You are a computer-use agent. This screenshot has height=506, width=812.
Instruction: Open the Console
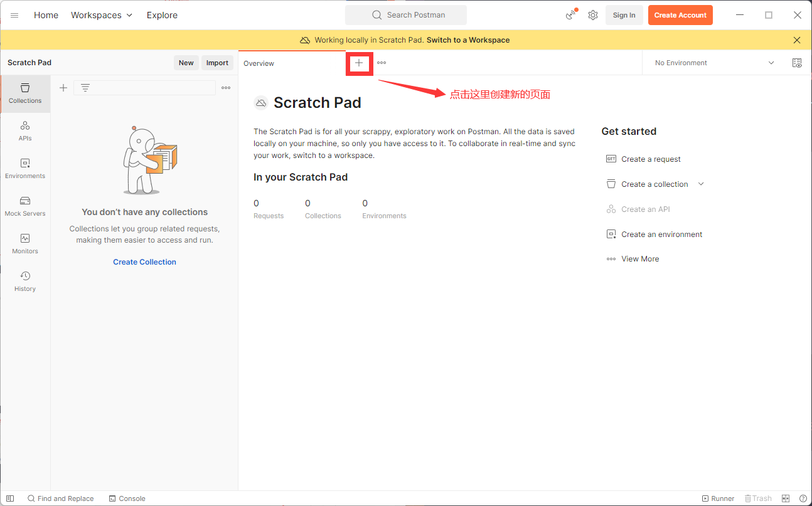click(x=127, y=498)
